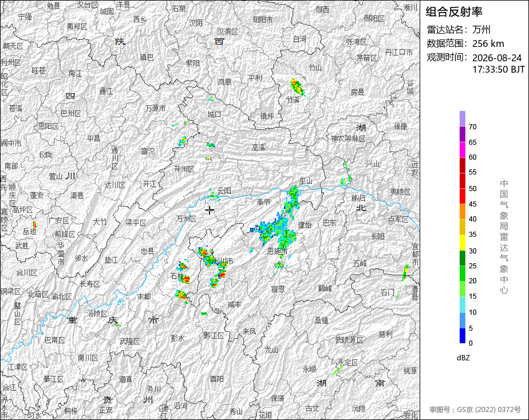Click the 神农架林区 label
Screen dimensions: 529x420
pos(348,138)
